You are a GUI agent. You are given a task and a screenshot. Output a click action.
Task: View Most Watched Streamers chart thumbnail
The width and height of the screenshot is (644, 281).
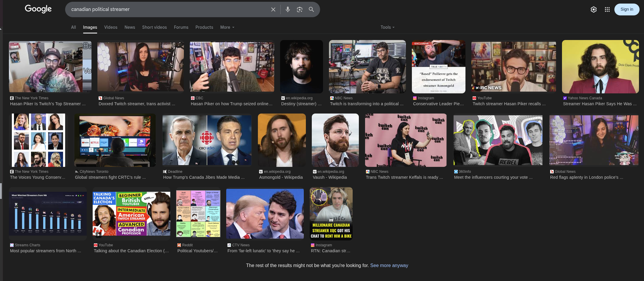click(48, 214)
